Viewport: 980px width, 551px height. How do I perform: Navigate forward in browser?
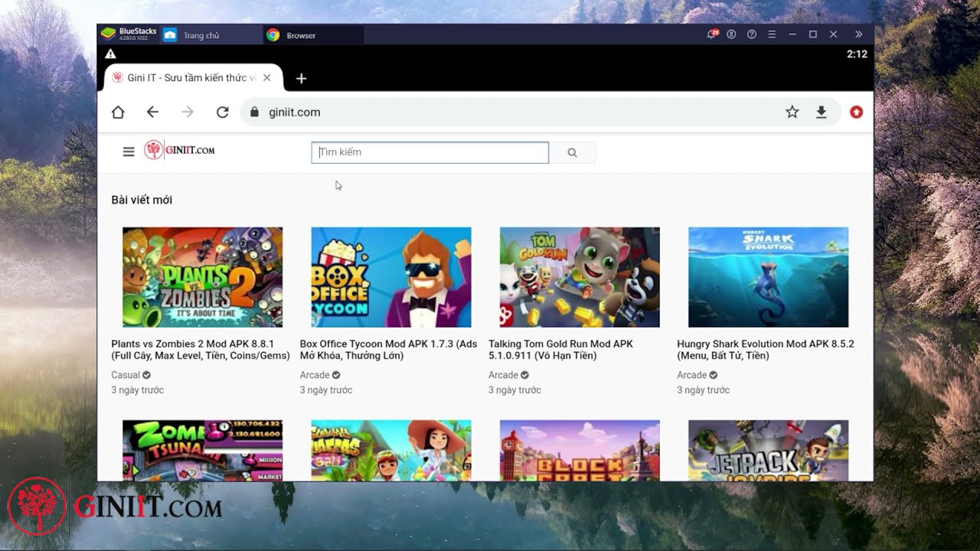188,112
